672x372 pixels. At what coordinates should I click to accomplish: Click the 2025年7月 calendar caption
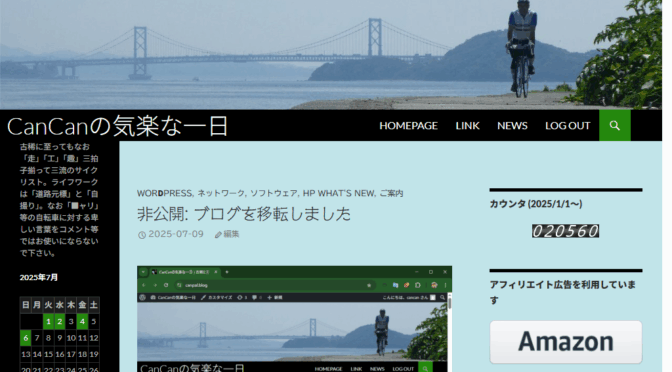pos(39,277)
